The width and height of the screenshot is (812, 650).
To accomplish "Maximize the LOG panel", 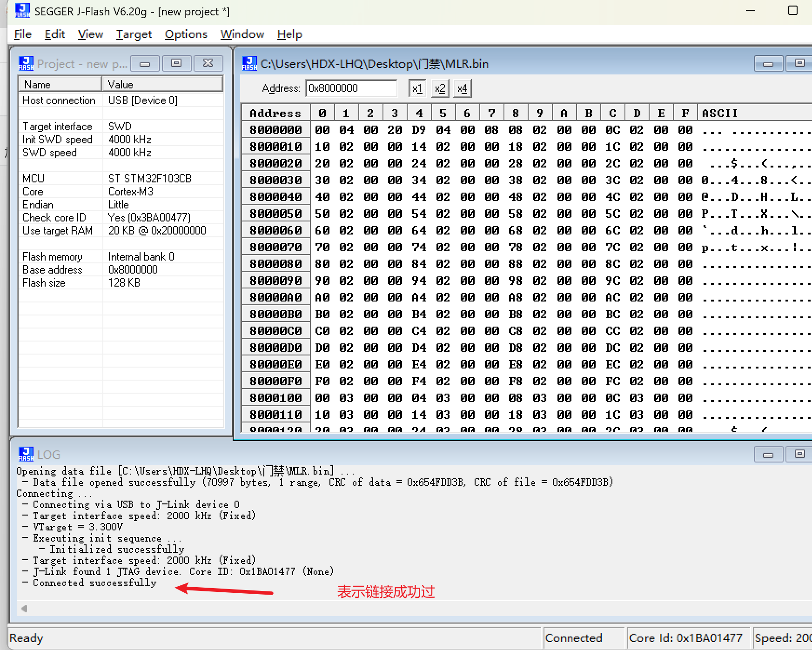I will (799, 454).
